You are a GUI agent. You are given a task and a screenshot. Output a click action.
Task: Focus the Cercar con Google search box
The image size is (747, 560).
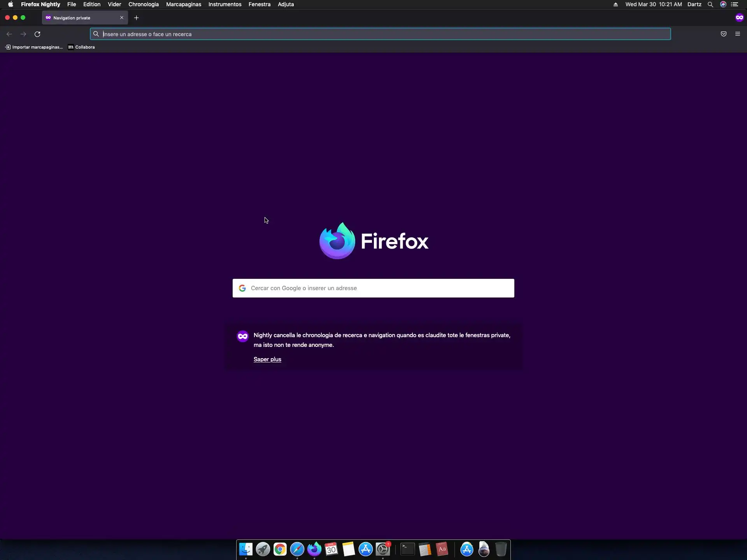click(373, 288)
